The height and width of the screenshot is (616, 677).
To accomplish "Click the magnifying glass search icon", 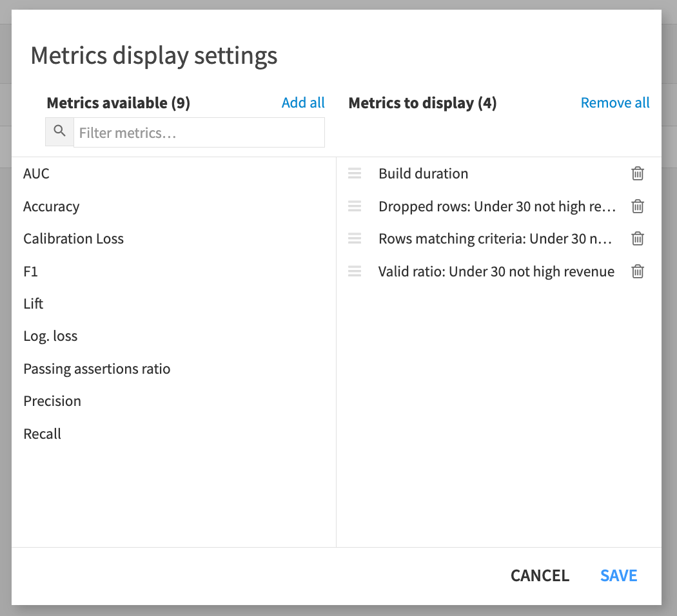I will pos(59,131).
